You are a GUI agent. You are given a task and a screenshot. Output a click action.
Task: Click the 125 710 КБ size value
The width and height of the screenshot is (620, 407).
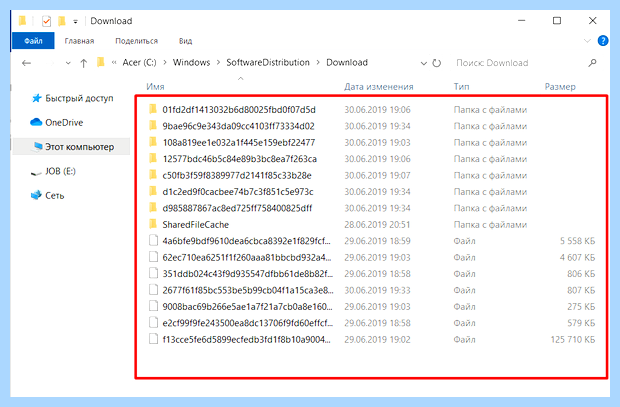pyautogui.click(x=573, y=339)
